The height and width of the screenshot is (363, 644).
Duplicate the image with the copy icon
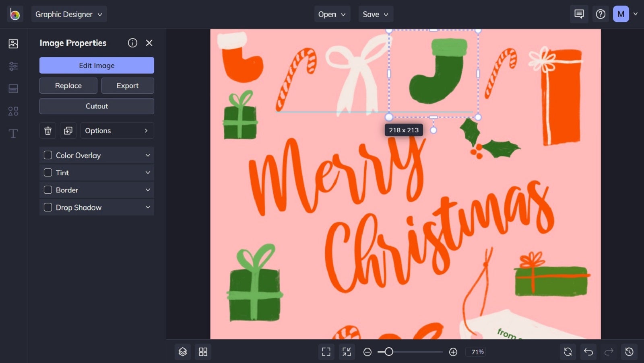(68, 131)
